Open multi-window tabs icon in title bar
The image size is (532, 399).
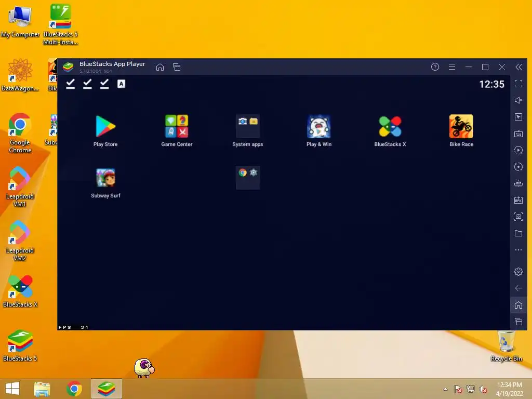pyautogui.click(x=177, y=67)
